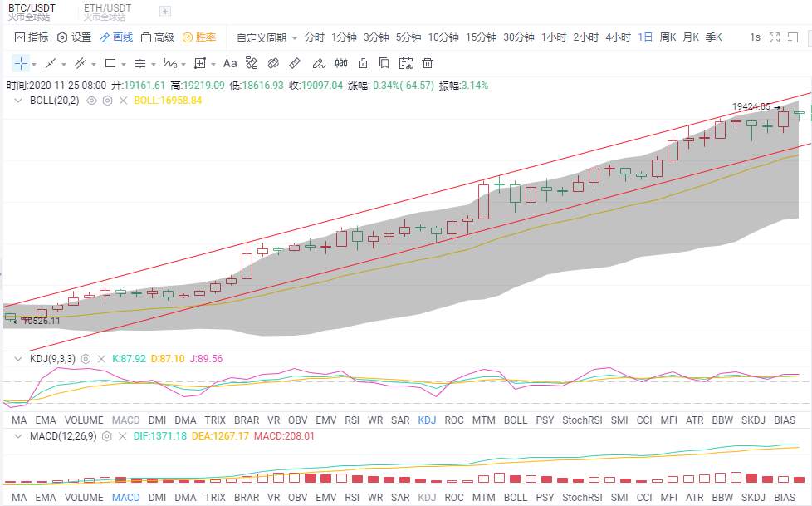Select the ruler measure tool
The height and width of the screenshot is (506, 812).
pyautogui.click(x=295, y=63)
